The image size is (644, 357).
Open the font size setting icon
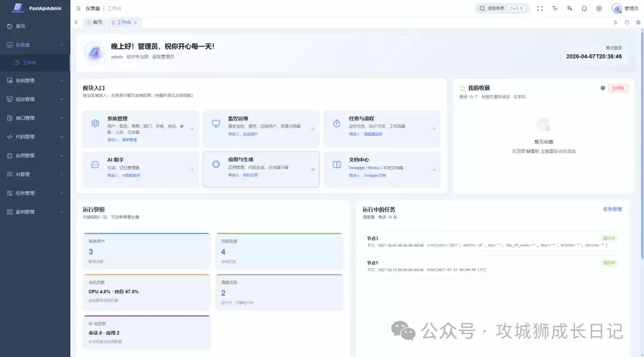coord(555,8)
